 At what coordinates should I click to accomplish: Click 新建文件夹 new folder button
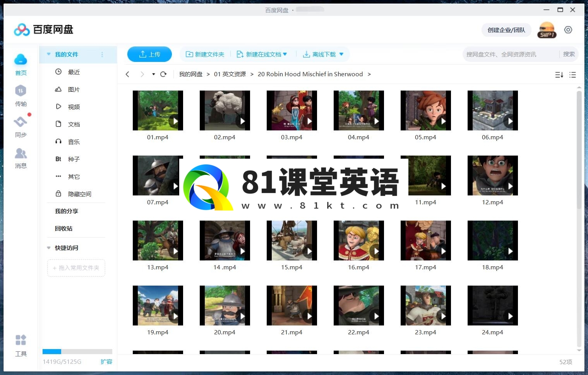tap(205, 54)
